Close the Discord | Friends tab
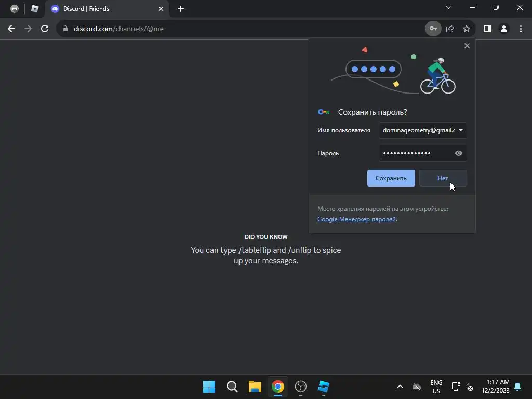The height and width of the screenshot is (399, 532). click(161, 9)
